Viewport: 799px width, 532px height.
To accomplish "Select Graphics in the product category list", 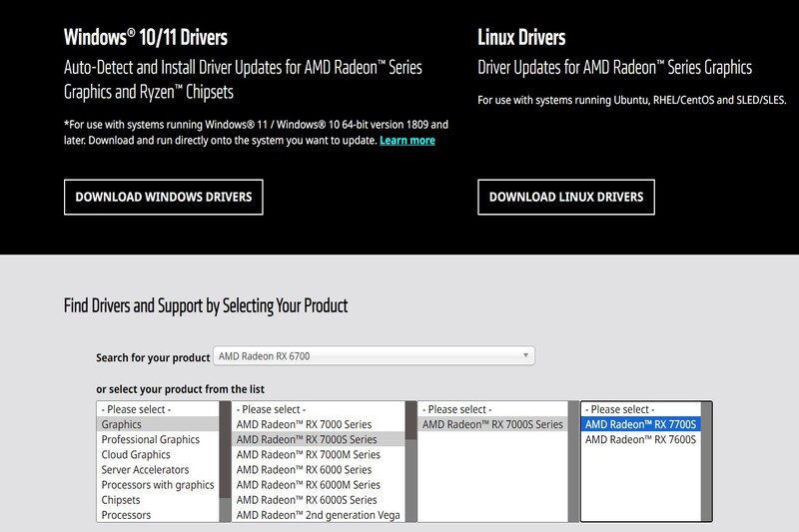I will tap(158, 424).
